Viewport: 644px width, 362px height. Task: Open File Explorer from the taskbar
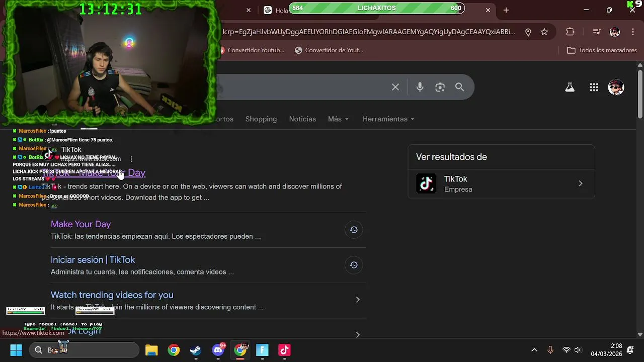coord(151,350)
